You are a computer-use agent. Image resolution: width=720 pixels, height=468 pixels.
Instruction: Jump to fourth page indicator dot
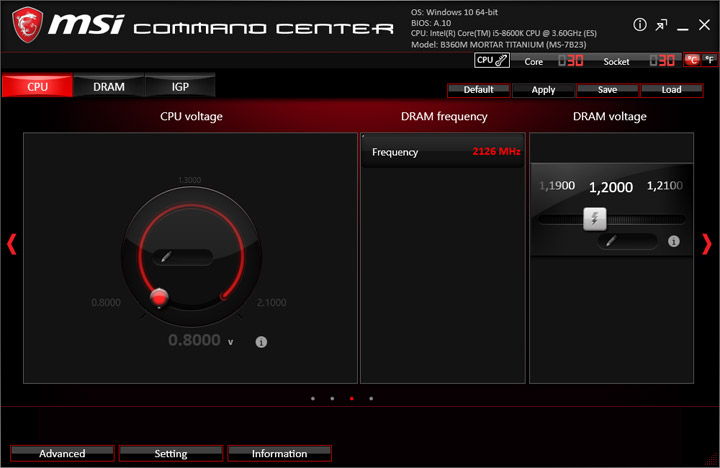click(371, 399)
